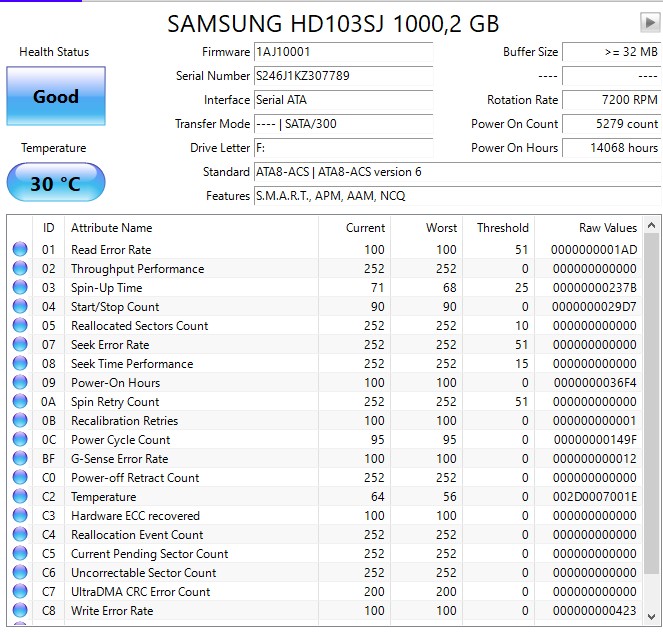Click the Attribute Name column header

[111, 228]
